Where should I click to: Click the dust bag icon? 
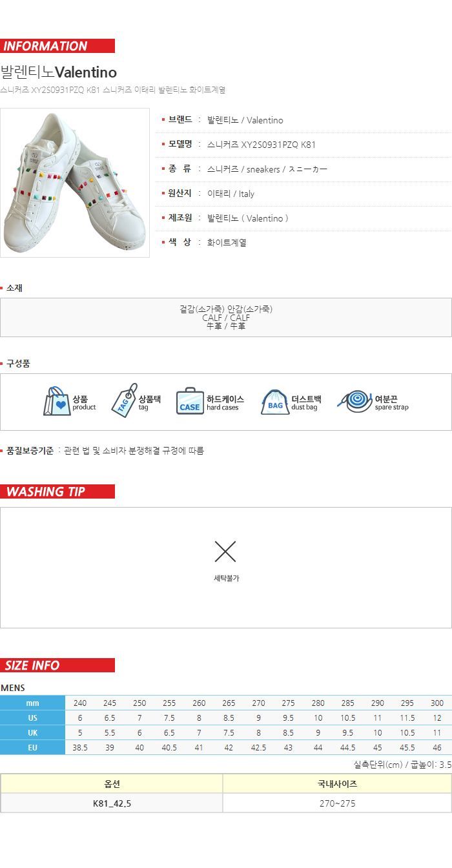click(275, 402)
